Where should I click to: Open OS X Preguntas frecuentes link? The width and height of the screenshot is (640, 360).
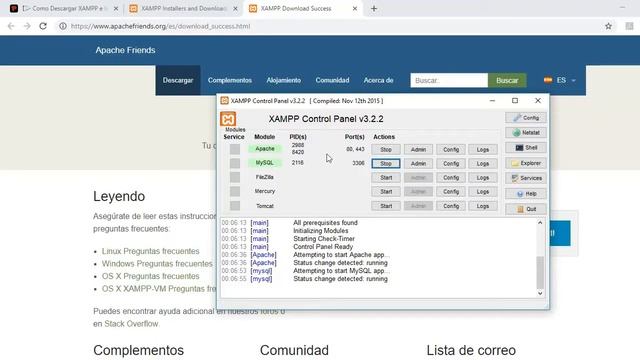pos(151,276)
